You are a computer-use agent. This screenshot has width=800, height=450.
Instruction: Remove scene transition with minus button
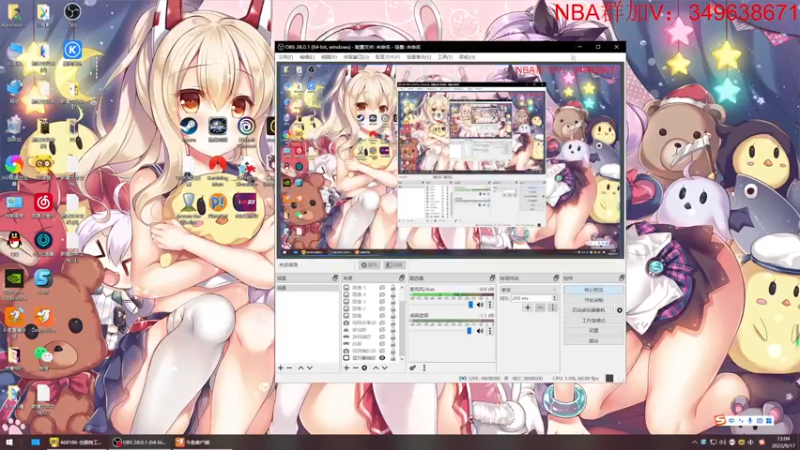tap(540, 308)
